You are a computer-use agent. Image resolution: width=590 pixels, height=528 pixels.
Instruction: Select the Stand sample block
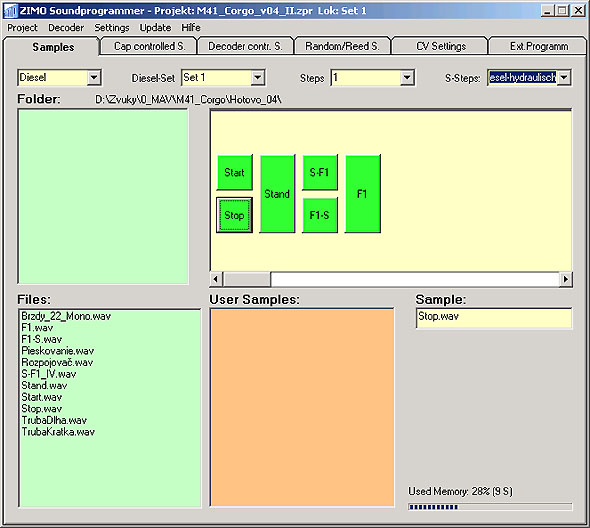pyautogui.click(x=277, y=194)
